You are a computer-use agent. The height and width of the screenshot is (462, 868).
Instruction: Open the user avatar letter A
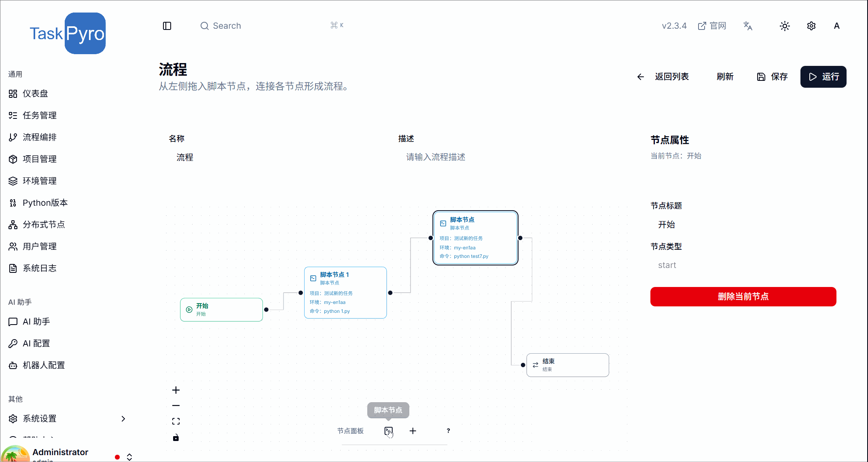click(x=837, y=26)
